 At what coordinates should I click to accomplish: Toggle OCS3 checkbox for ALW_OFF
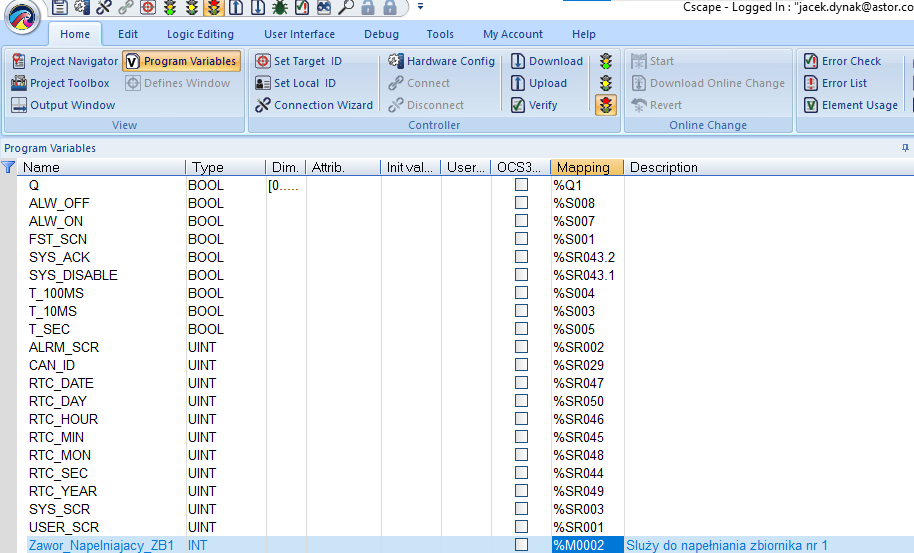(x=521, y=203)
